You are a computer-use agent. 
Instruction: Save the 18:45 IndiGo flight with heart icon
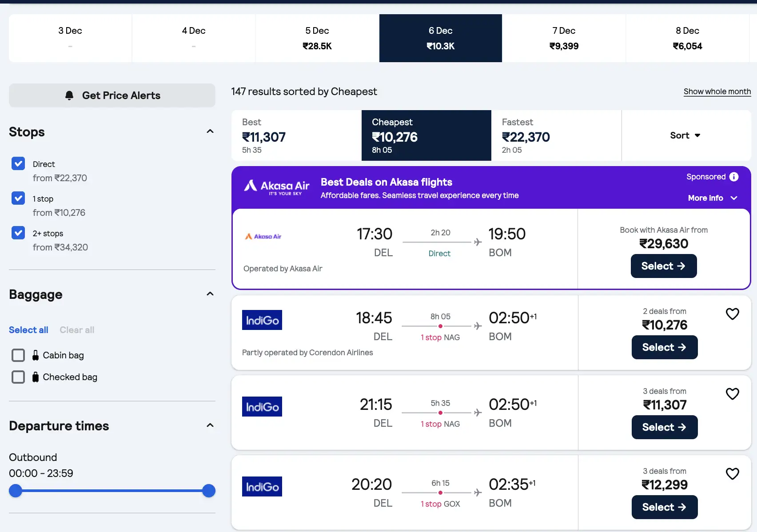click(732, 314)
